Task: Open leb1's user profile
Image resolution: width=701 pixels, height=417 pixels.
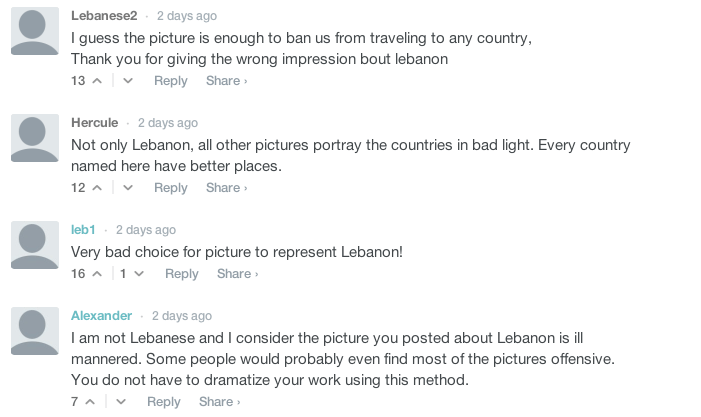Action: click(83, 229)
